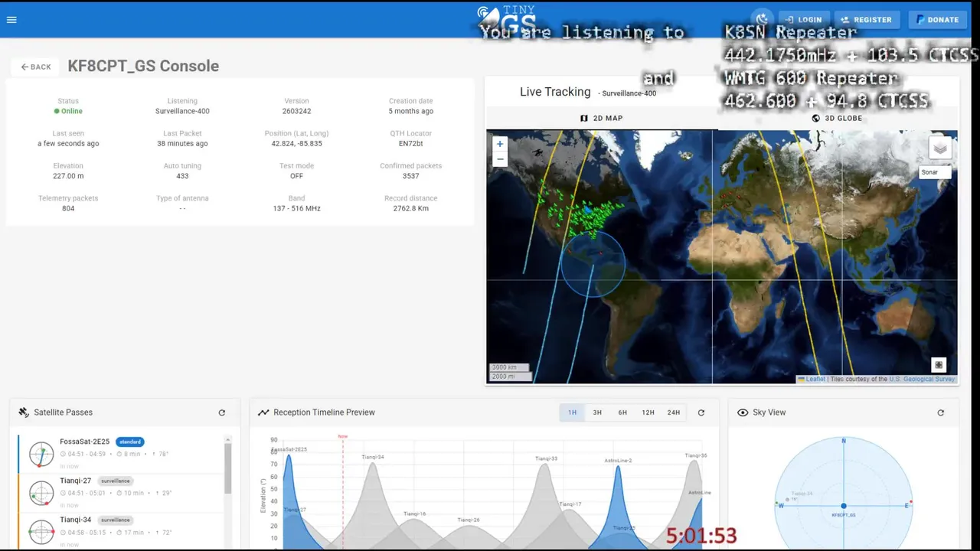This screenshot has height=551, width=980.
Task: Click the record distance 2762.8 Km
Action: (x=411, y=208)
